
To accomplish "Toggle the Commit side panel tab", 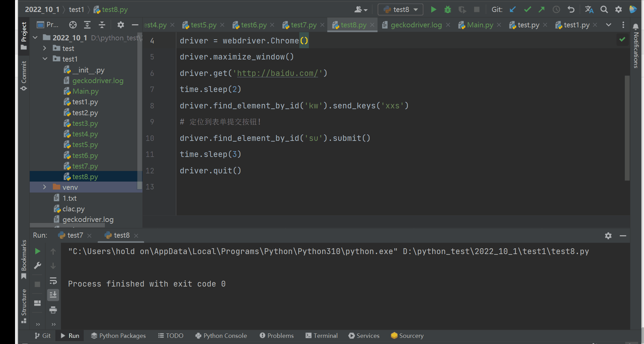I will (x=24, y=76).
